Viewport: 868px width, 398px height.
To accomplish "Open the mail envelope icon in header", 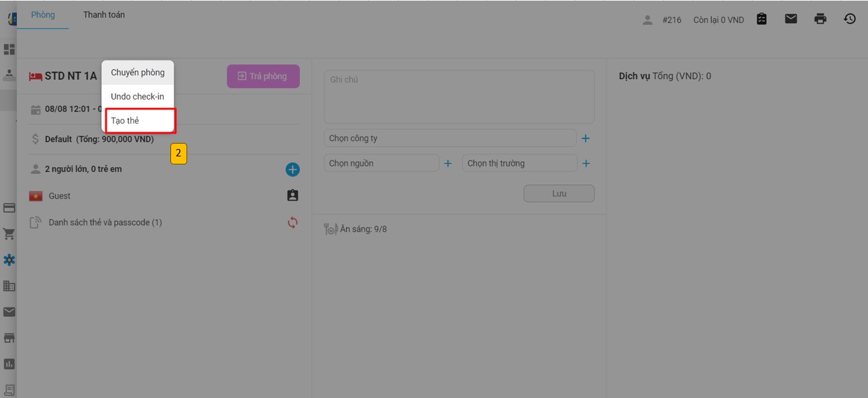I will pos(791,19).
